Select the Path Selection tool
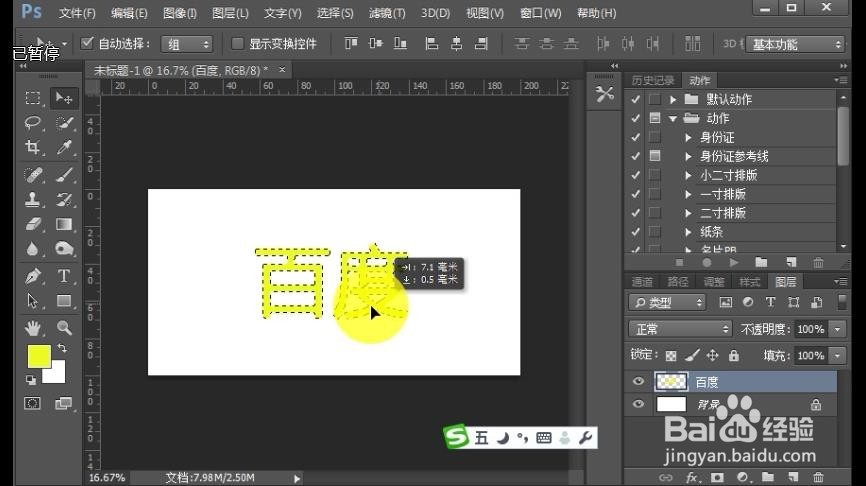This screenshot has width=866, height=486. (x=33, y=301)
